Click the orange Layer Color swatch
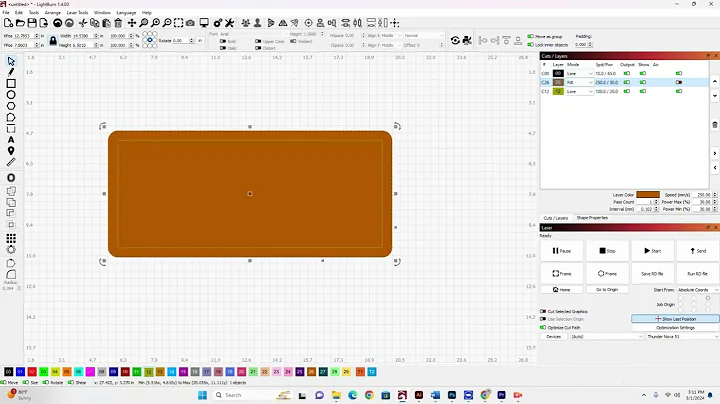This screenshot has height=404, width=720. pyautogui.click(x=648, y=195)
